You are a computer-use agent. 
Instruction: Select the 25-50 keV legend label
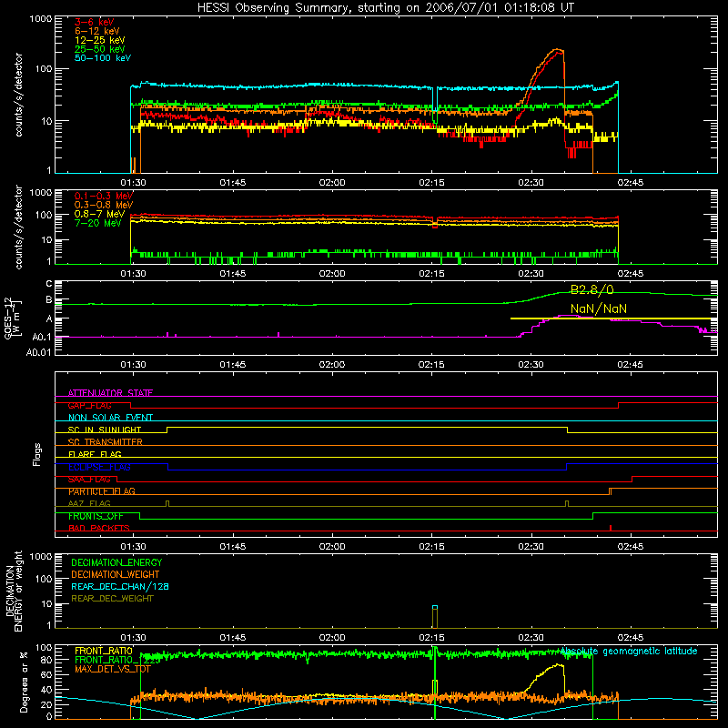(100, 49)
